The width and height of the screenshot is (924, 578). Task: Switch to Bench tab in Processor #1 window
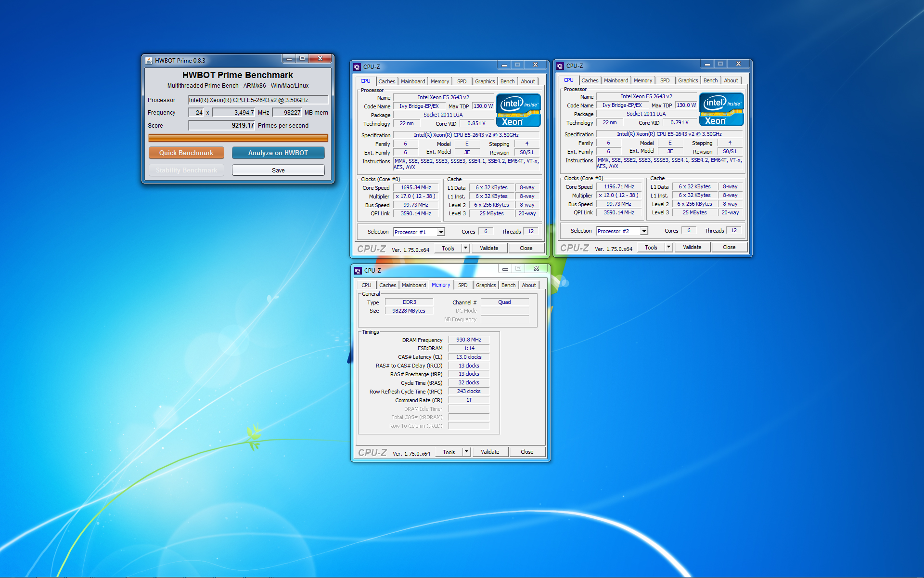507,81
